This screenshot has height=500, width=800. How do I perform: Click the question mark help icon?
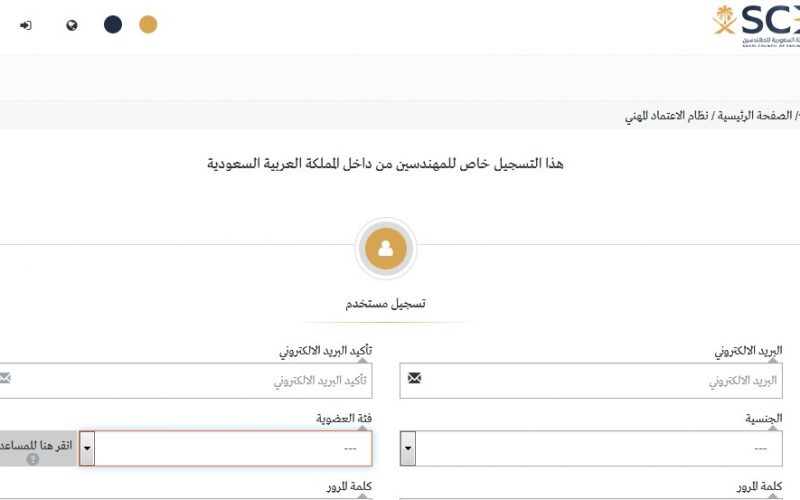[x=33, y=459]
